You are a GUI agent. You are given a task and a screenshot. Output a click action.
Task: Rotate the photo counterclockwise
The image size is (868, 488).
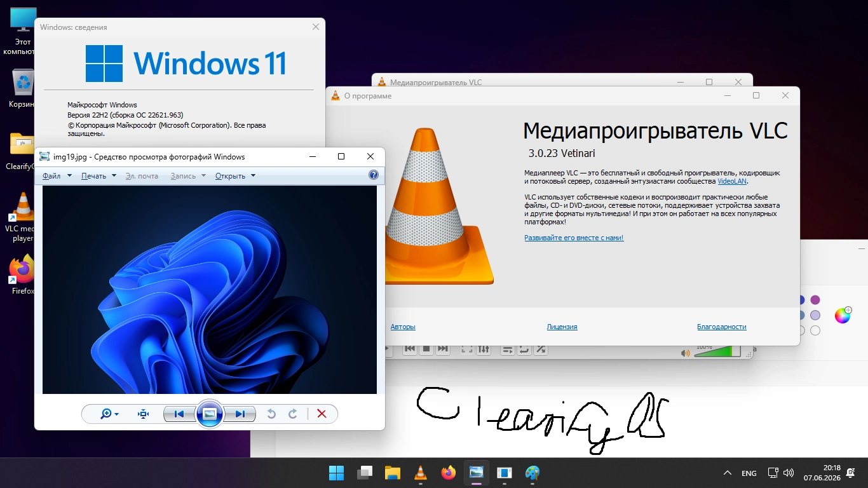click(x=271, y=414)
